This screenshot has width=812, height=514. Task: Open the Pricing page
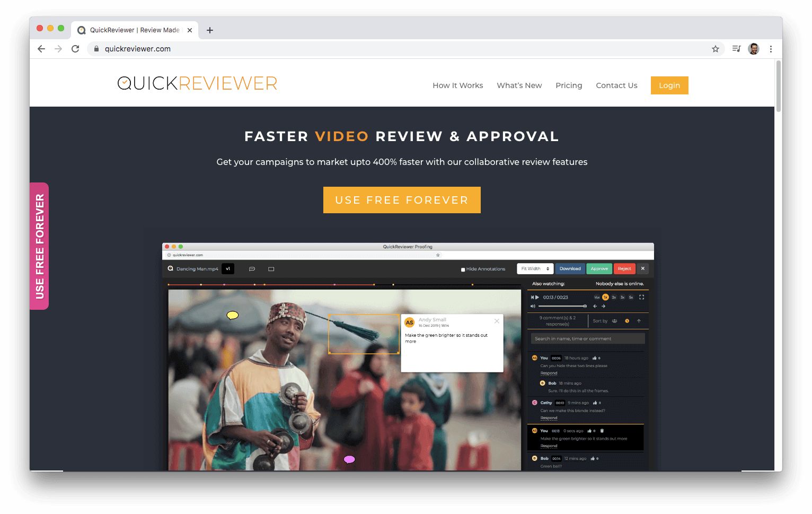[569, 85]
